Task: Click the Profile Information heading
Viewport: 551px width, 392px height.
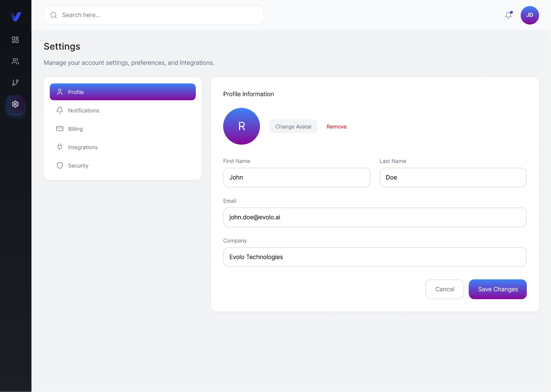Action: pos(248,94)
